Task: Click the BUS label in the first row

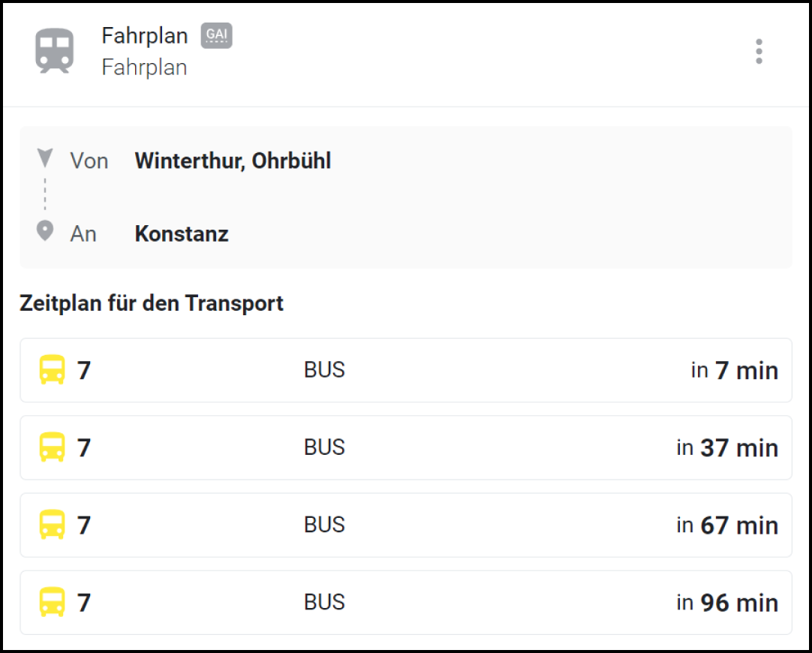Action: coord(324,370)
